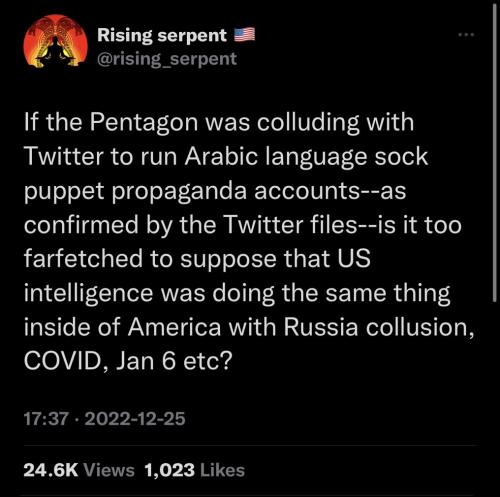Click the American flag emoji beside the name
This screenshot has height=497, width=500.
[244, 35]
